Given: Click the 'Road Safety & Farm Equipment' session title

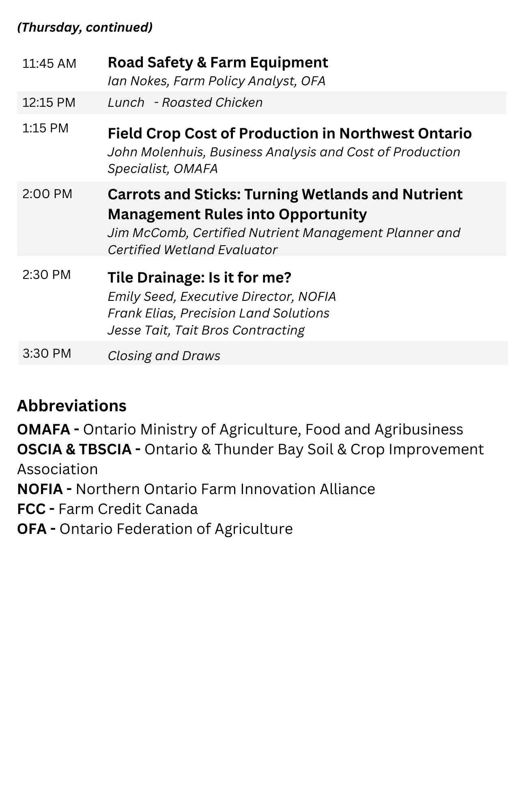Looking at the screenshot, I should pyautogui.click(x=217, y=63).
